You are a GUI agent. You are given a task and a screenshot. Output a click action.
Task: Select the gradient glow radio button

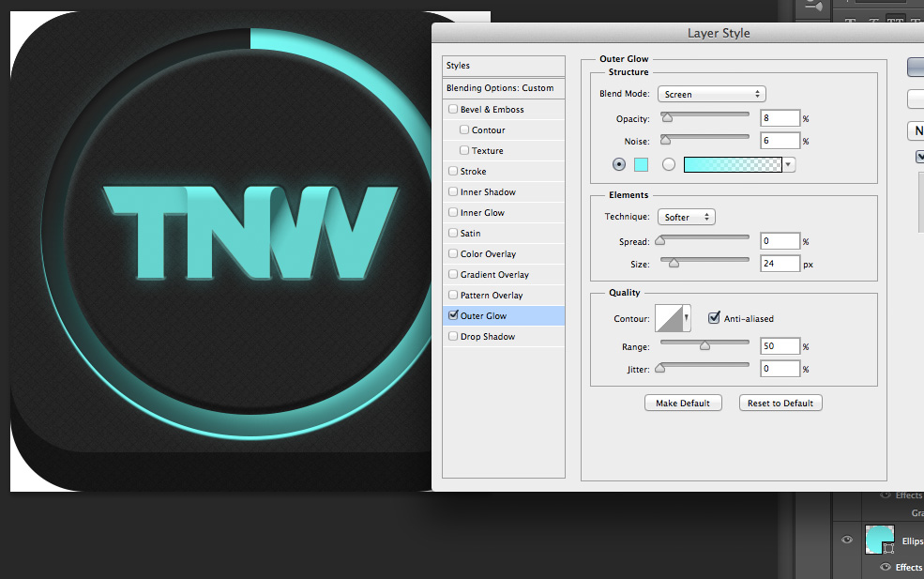(668, 164)
